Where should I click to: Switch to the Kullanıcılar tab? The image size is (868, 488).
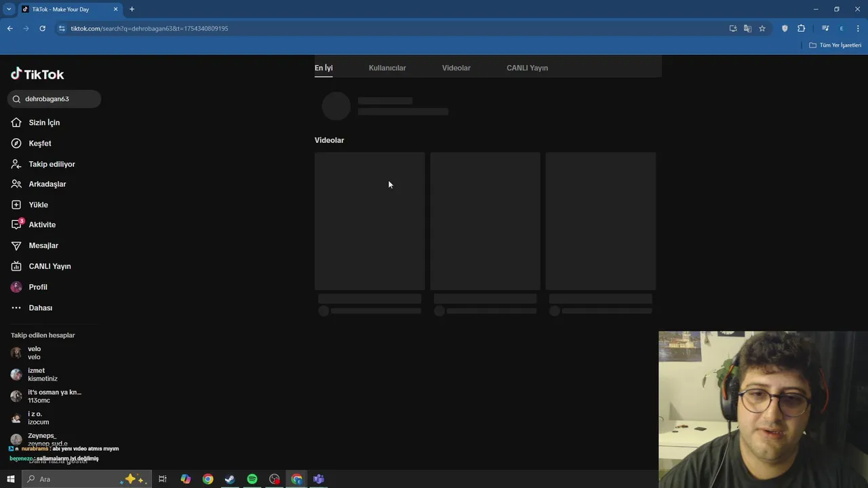coord(387,68)
